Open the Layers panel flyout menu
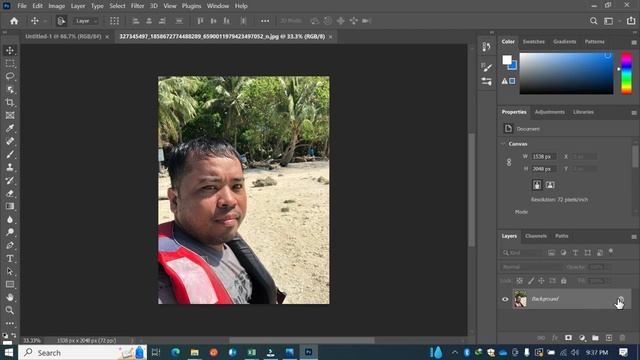The width and height of the screenshot is (640, 360). click(634, 237)
